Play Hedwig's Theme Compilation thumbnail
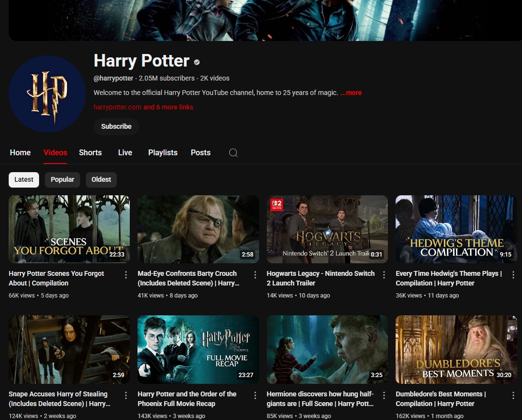This screenshot has width=522, height=420. [x=456, y=230]
